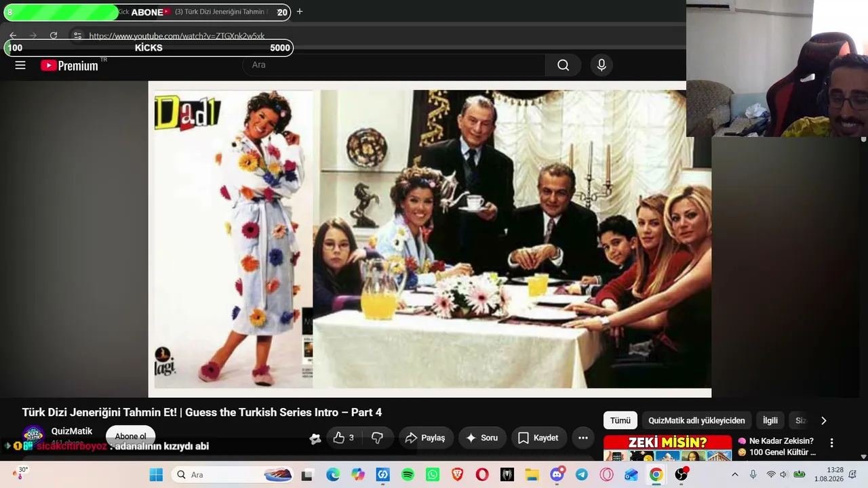Go forward to the next page
The width and height of the screenshot is (868, 488).
coord(33,36)
